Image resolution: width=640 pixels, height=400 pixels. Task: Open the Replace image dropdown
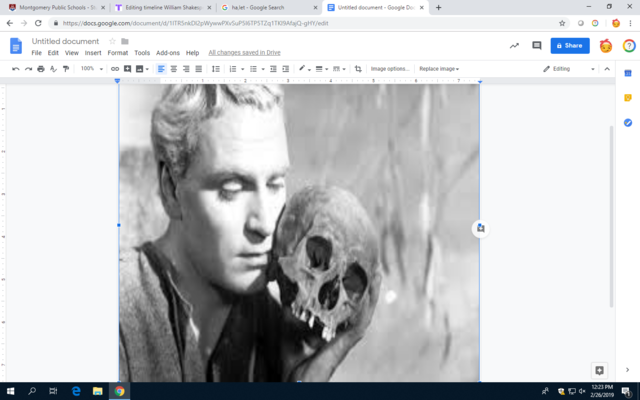(439, 69)
